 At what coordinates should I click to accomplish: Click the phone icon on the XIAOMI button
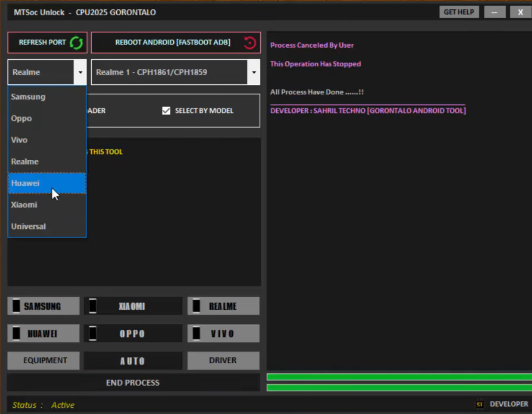(x=93, y=306)
